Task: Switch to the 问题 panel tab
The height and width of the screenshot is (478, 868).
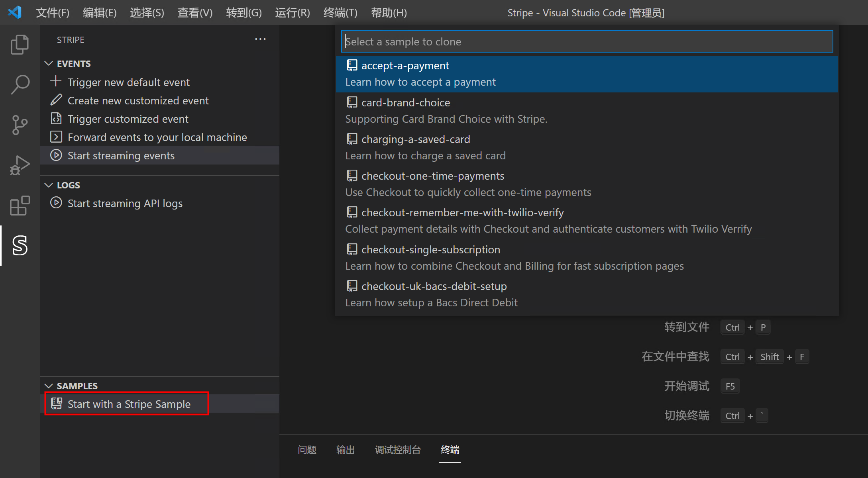Action: (307, 450)
